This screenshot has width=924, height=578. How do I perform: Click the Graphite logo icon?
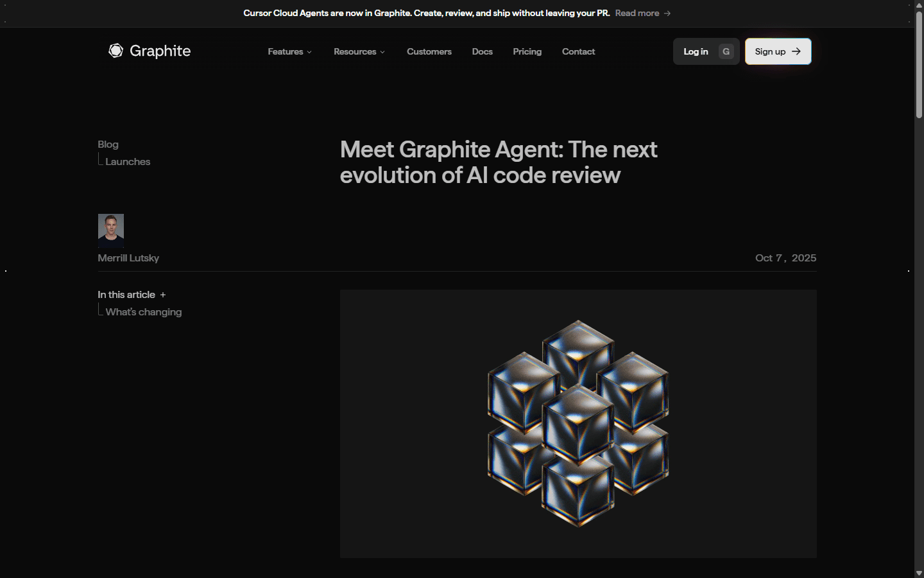116,51
